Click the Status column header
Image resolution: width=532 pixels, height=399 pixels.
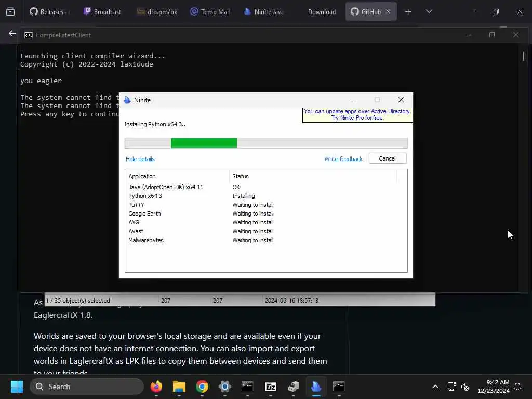click(313, 176)
